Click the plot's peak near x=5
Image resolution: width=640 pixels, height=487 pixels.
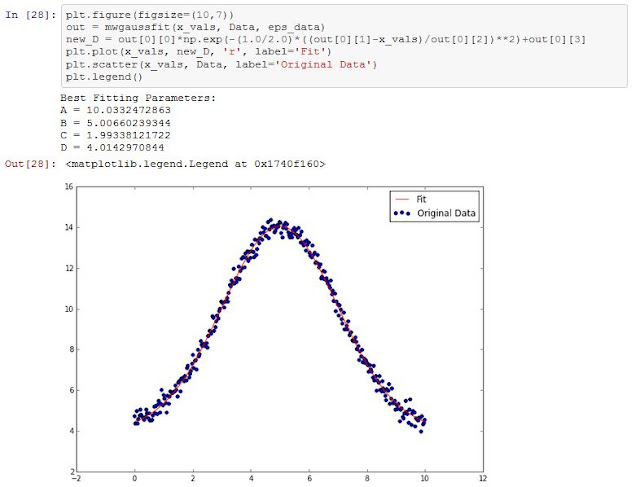[280, 225]
